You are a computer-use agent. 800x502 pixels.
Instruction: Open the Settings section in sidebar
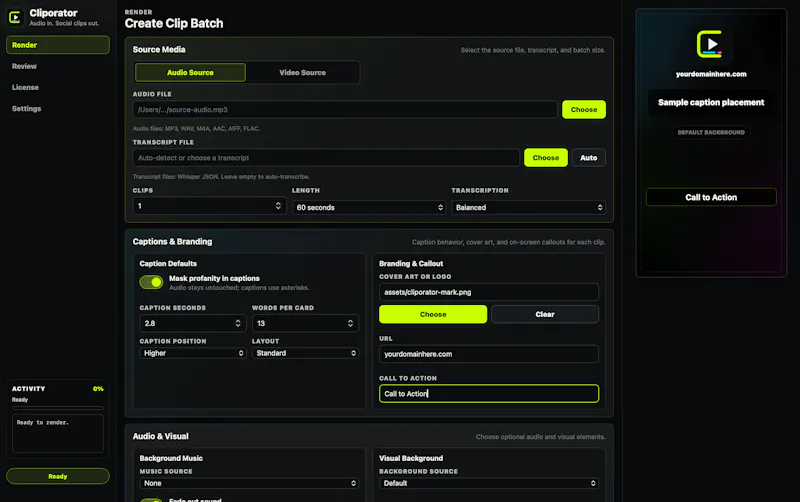tap(27, 109)
